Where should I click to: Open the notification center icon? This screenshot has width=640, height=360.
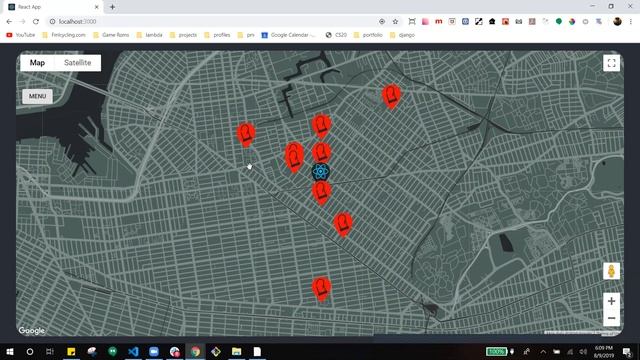coord(627,351)
